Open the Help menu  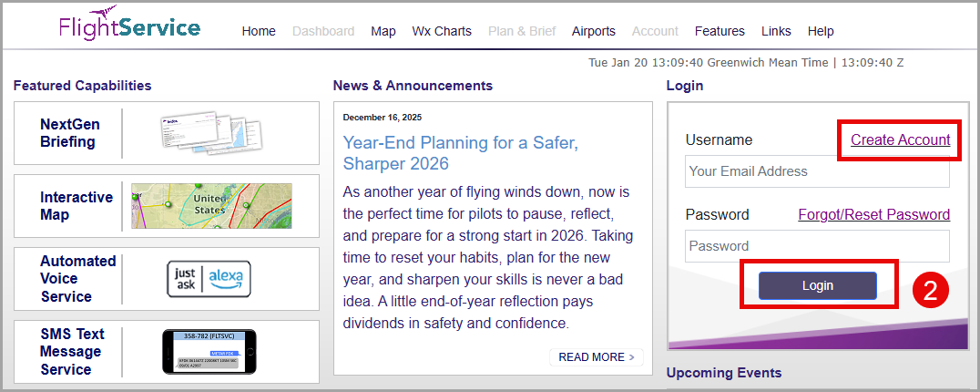(x=821, y=31)
